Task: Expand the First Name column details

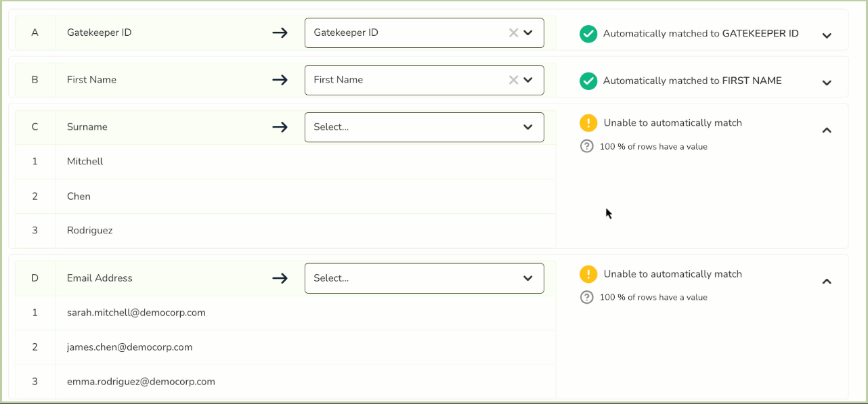Action: click(x=827, y=83)
